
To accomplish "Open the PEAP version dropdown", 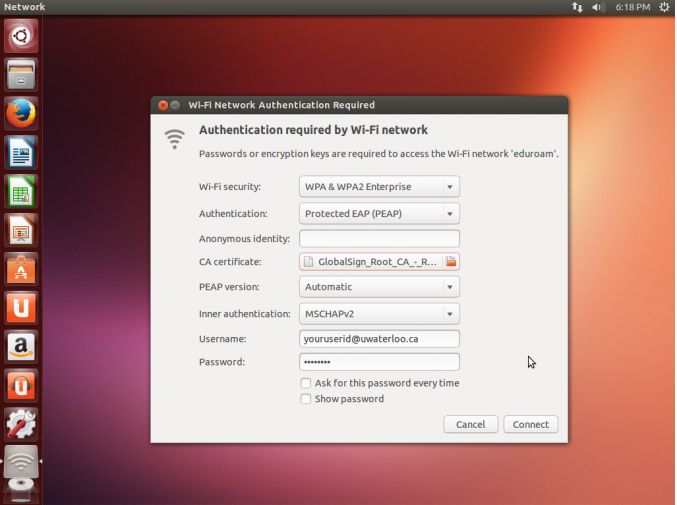I will [379, 287].
